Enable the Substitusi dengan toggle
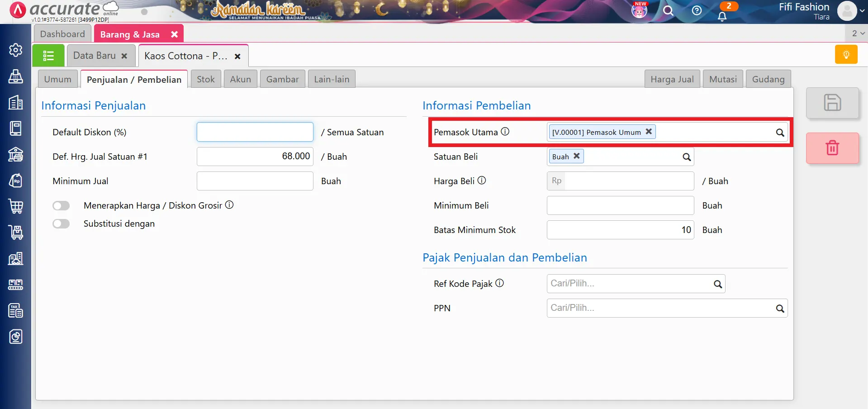 tap(61, 223)
